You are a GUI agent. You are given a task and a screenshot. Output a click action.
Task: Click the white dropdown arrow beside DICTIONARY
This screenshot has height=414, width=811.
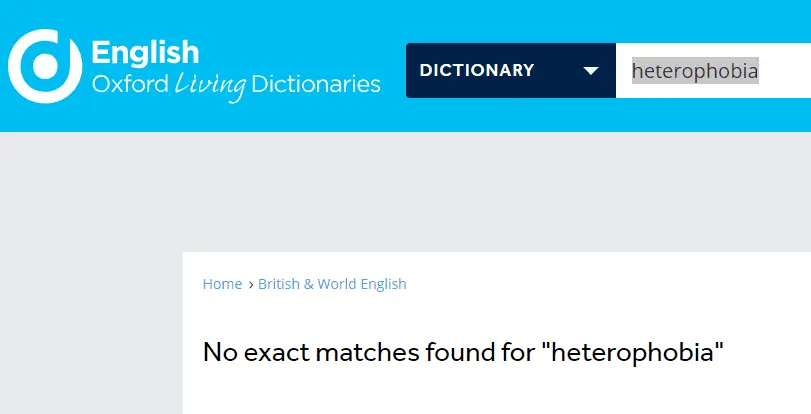[591, 71]
